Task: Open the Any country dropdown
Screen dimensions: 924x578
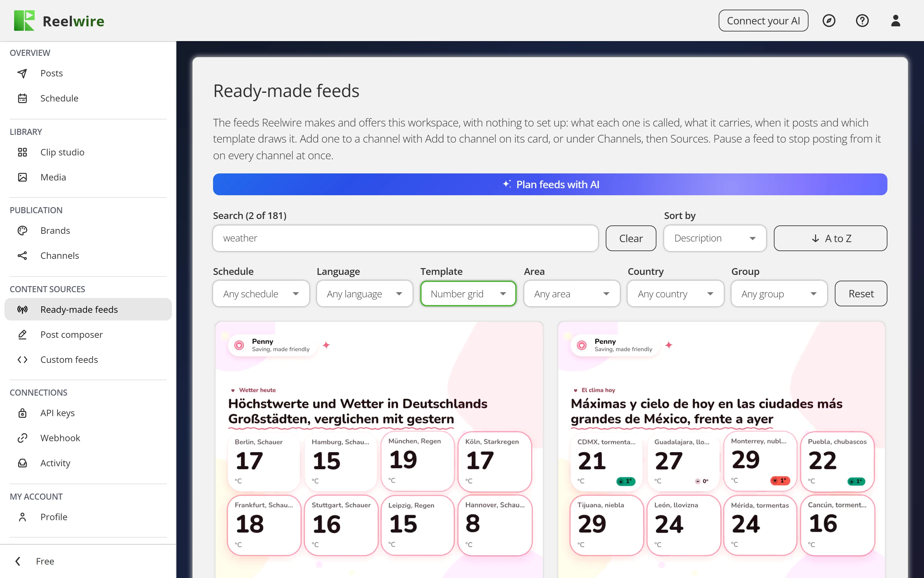Action: (x=675, y=293)
